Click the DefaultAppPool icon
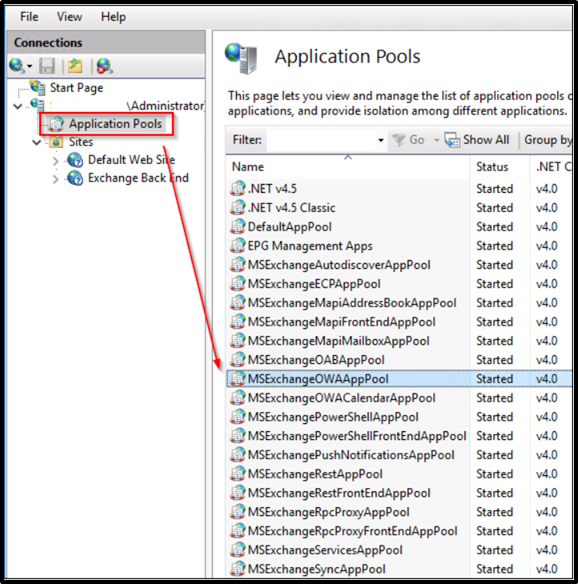Image resolution: width=578 pixels, height=584 pixels. tap(238, 226)
